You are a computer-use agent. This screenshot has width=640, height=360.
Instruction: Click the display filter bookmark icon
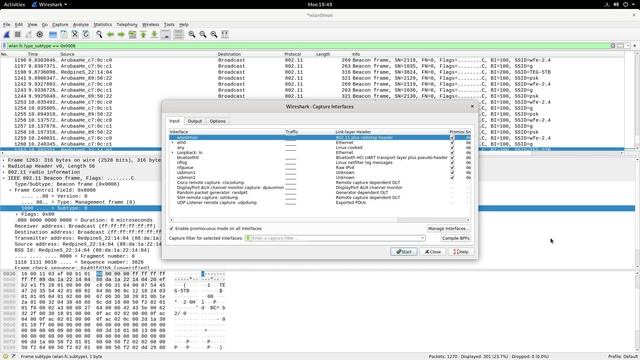[x=4, y=46]
